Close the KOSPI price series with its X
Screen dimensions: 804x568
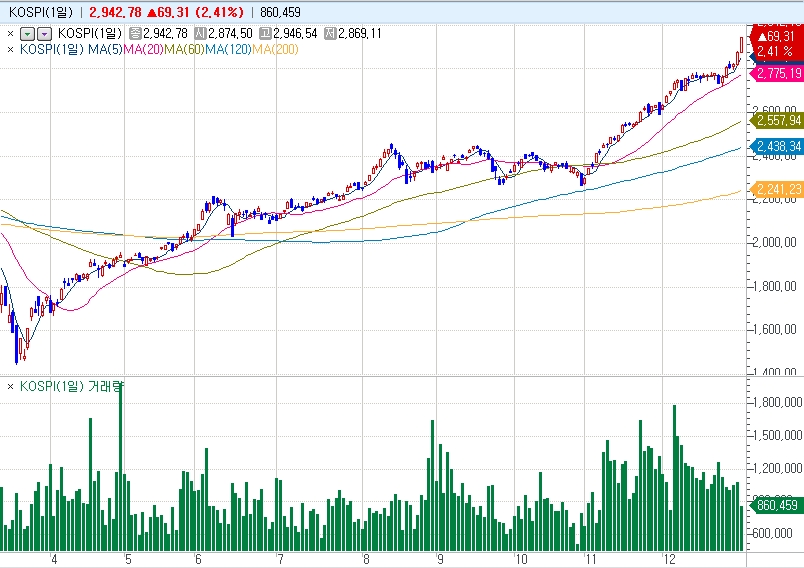10,33
